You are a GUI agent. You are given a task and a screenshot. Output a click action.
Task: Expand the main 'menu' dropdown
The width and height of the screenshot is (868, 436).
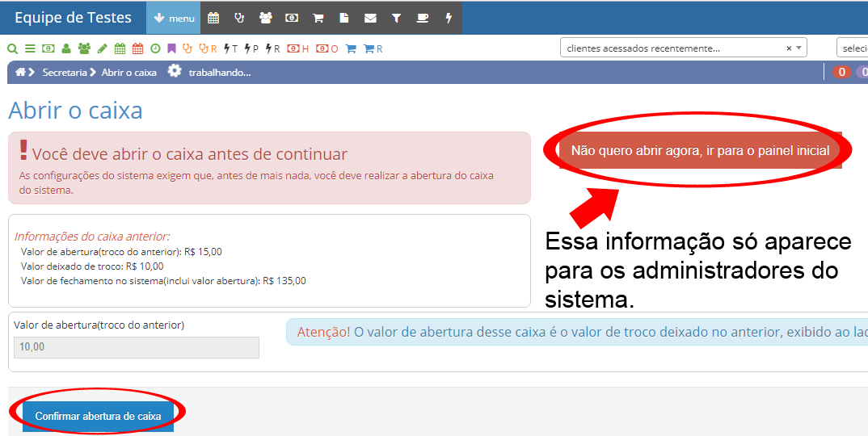[x=174, y=18]
